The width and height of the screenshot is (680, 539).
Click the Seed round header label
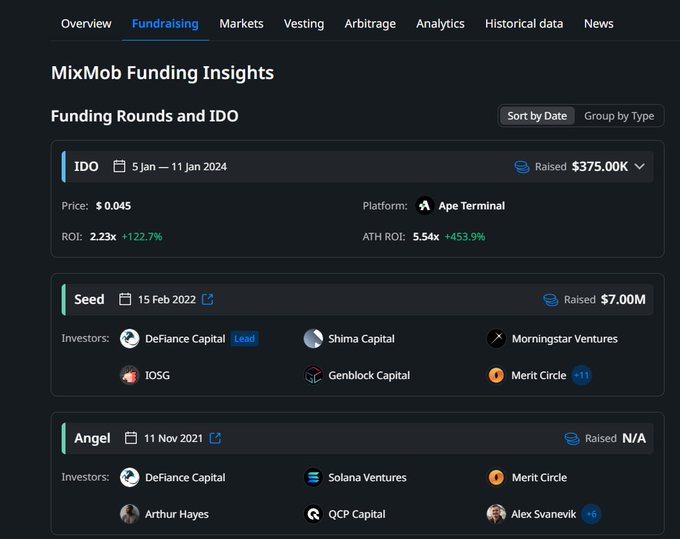[x=89, y=299]
